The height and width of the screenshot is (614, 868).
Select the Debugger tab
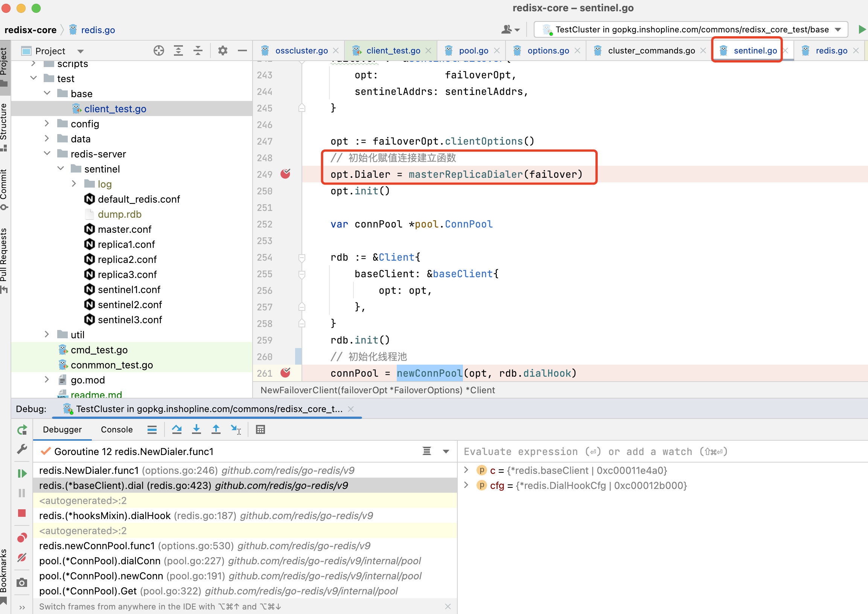click(x=62, y=429)
